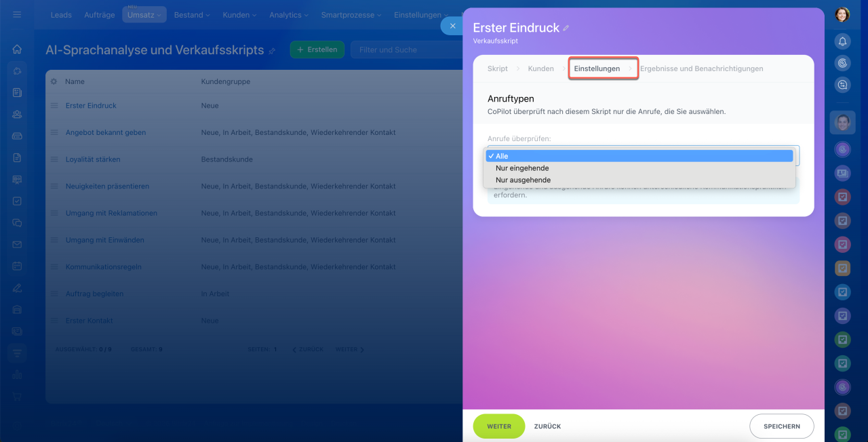This screenshot has width=868, height=442.
Task: Open the row menu for Kommunikationsregeln
Action: coord(54,267)
